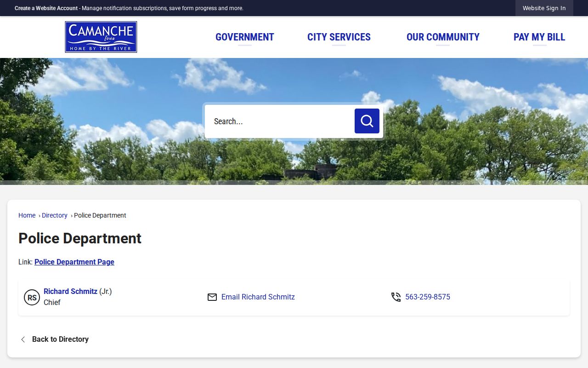Click the Police Department breadcrumb text
Screen dimensions: 588x368
pos(100,215)
